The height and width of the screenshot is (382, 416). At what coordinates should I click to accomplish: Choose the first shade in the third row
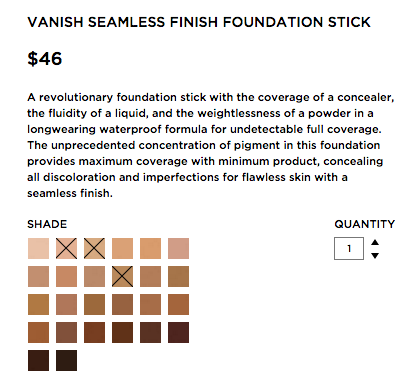[38, 304]
